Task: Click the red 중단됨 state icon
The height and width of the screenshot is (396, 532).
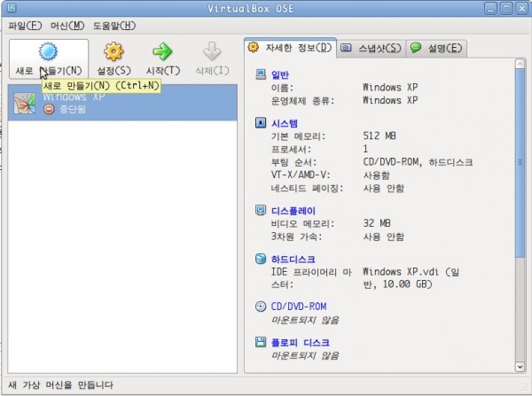Action: (x=49, y=109)
